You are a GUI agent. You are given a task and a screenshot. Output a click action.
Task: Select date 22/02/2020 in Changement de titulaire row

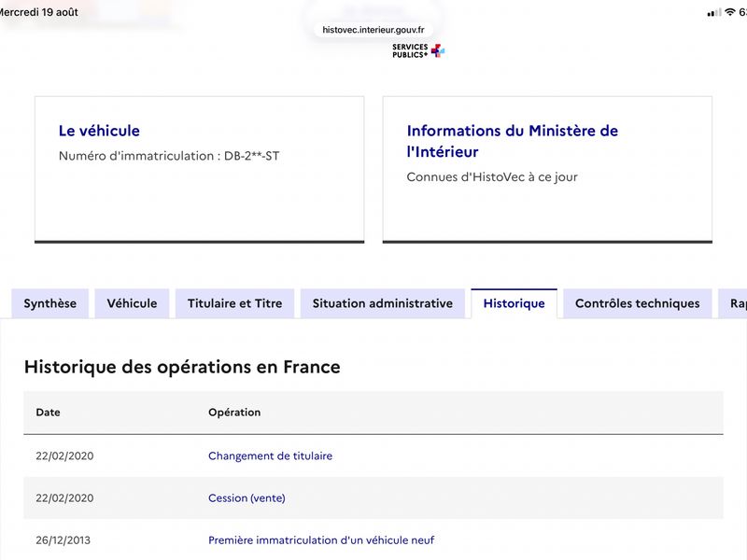click(64, 455)
